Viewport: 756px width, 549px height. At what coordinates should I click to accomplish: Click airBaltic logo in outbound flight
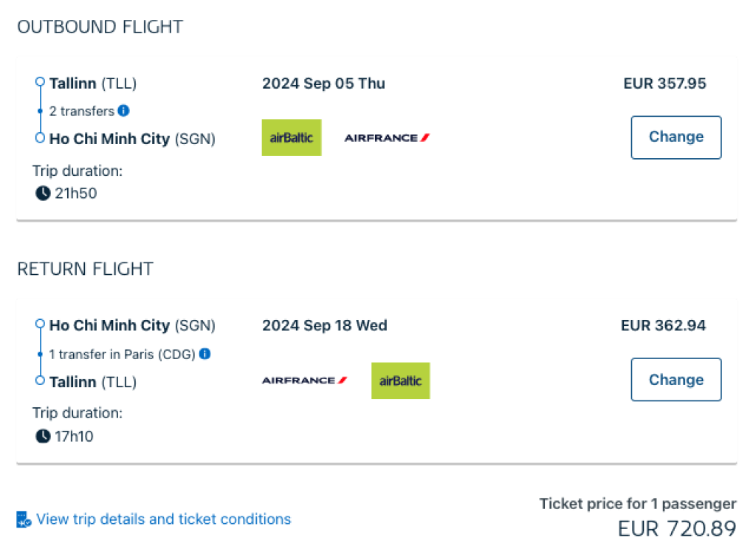(292, 137)
